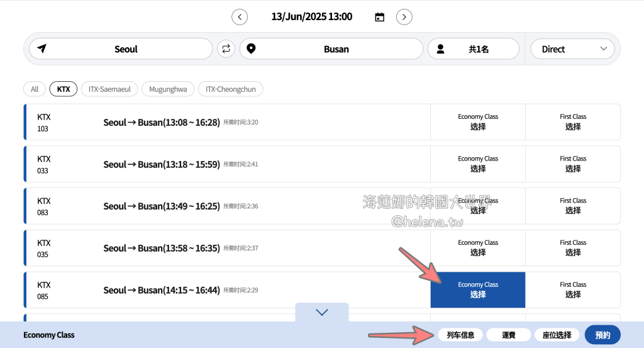Choose Economy Class for KTX 083
Screen dimensions: 644x348
click(478, 206)
